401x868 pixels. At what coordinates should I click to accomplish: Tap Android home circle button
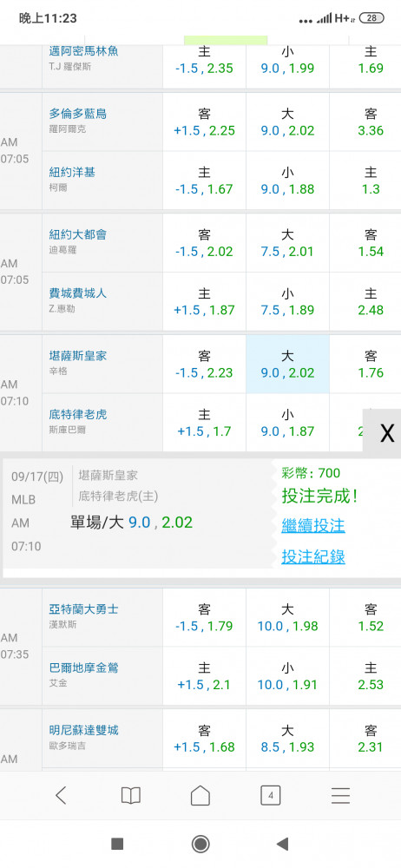point(200,844)
